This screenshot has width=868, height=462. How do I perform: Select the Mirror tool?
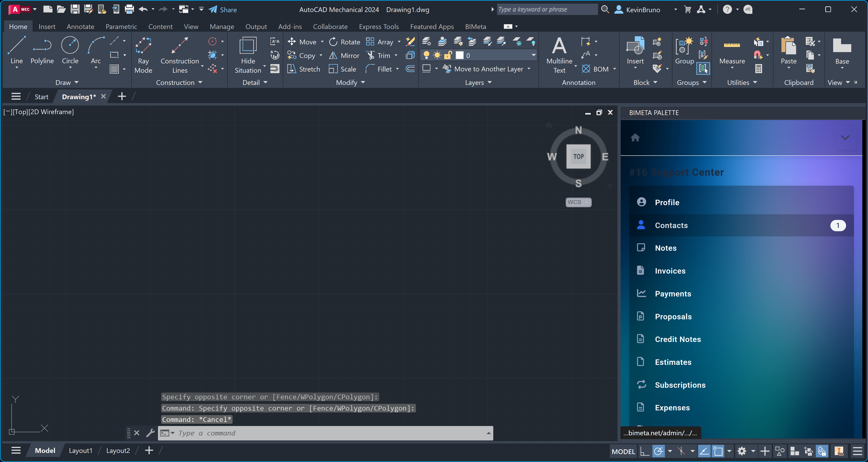[x=344, y=55]
